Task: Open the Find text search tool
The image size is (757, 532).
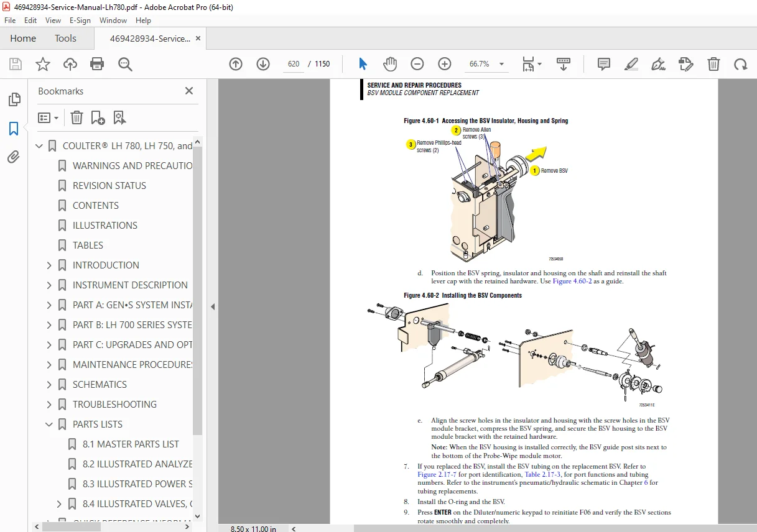Action: [125, 64]
